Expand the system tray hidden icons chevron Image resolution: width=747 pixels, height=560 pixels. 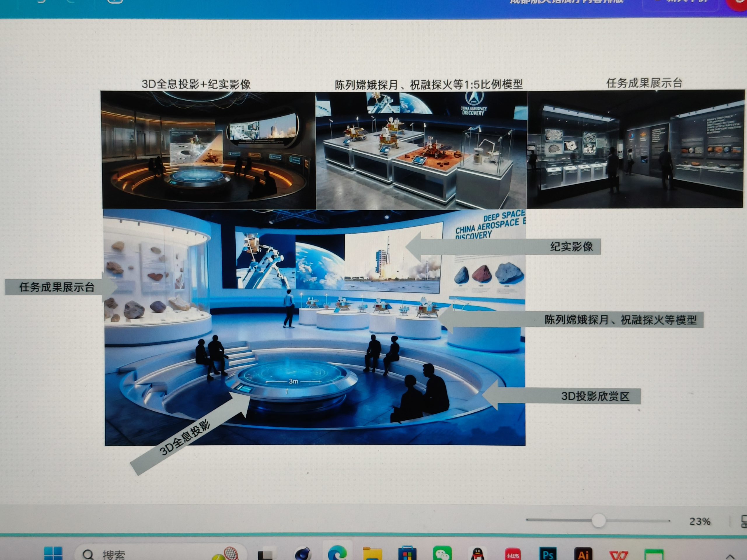click(x=730, y=556)
